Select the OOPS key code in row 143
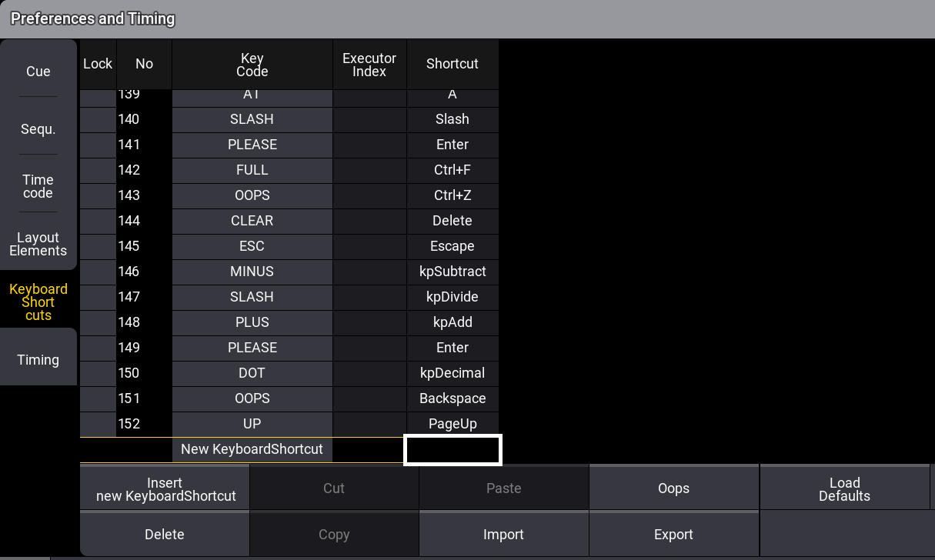Image resolution: width=935 pixels, height=560 pixels. [252, 195]
